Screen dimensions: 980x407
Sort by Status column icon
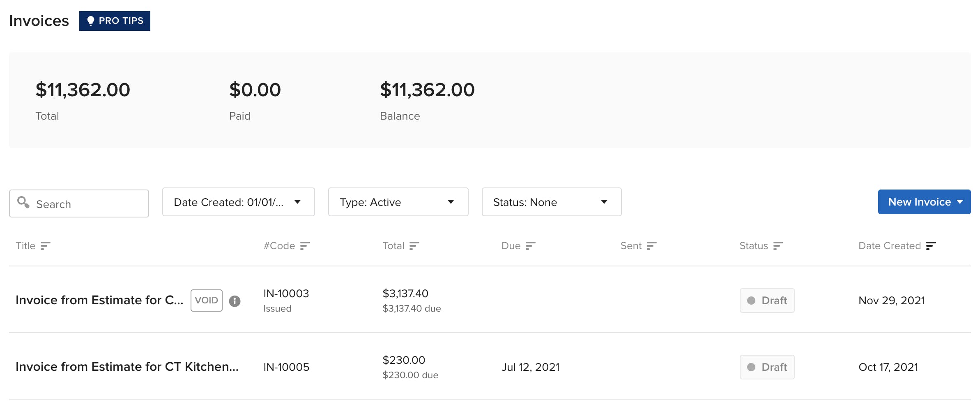[x=778, y=245]
